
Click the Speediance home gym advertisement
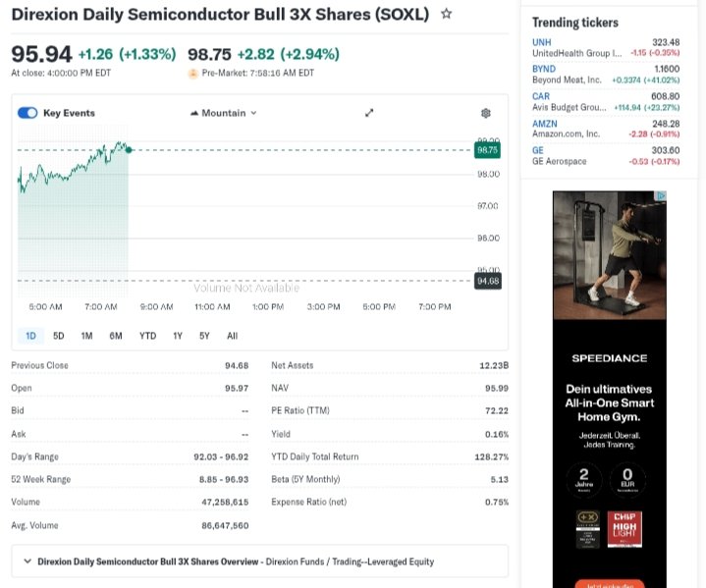[x=609, y=393]
